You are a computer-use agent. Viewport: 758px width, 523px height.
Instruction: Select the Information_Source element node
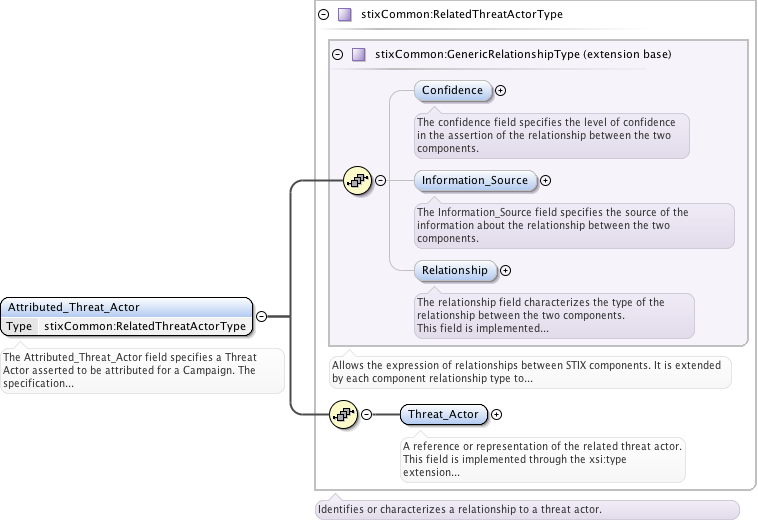coord(475,181)
